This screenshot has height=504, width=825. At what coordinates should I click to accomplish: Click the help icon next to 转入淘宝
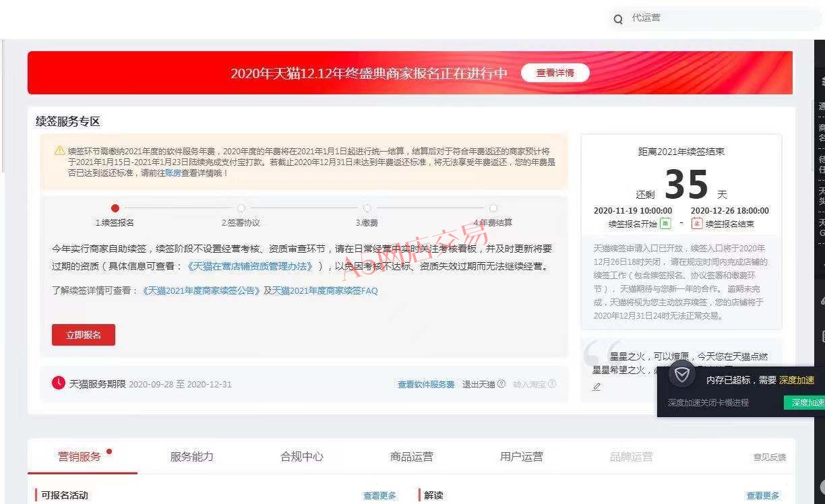pos(552,384)
